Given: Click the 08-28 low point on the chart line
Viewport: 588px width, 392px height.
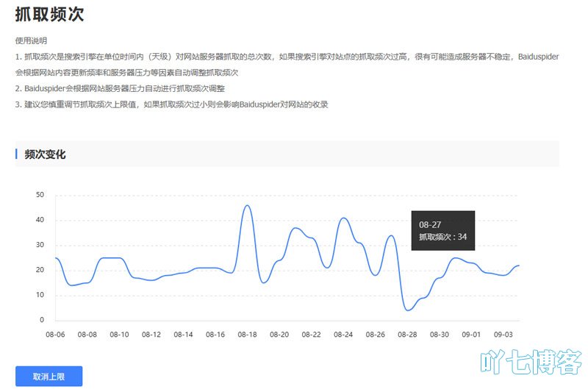Looking at the screenshot, I should click(x=408, y=310).
